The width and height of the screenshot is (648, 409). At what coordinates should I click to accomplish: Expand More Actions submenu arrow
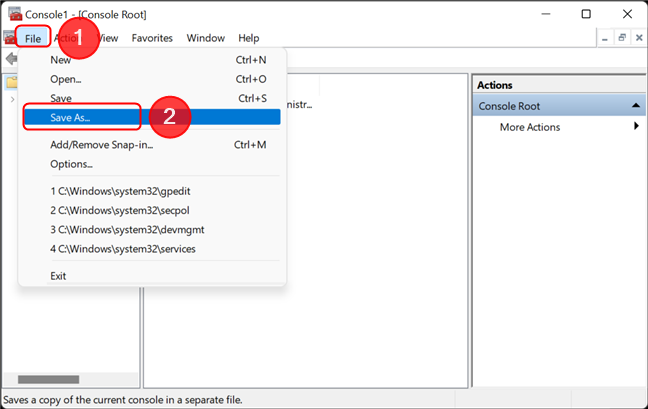[636, 126]
